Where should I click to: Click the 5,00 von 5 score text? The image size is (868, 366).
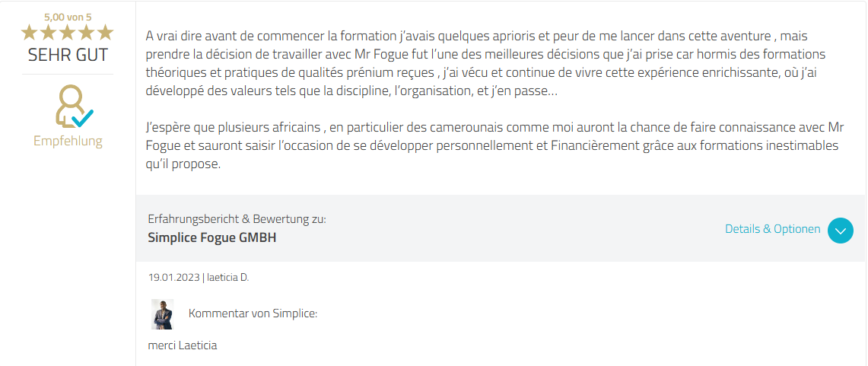tap(68, 16)
